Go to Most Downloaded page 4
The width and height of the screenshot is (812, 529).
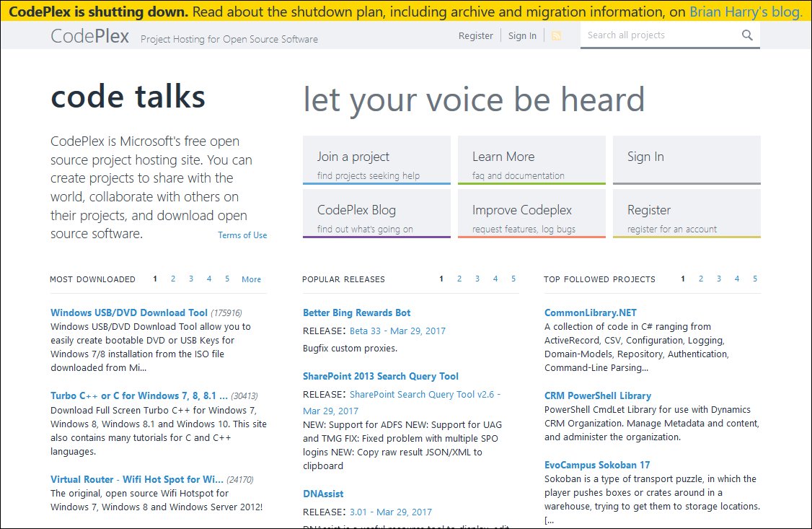coord(209,279)
